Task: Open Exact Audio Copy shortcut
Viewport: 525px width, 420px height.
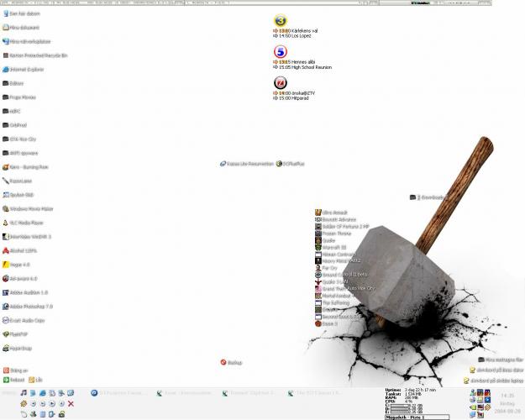Action: [x=27, y=320]
